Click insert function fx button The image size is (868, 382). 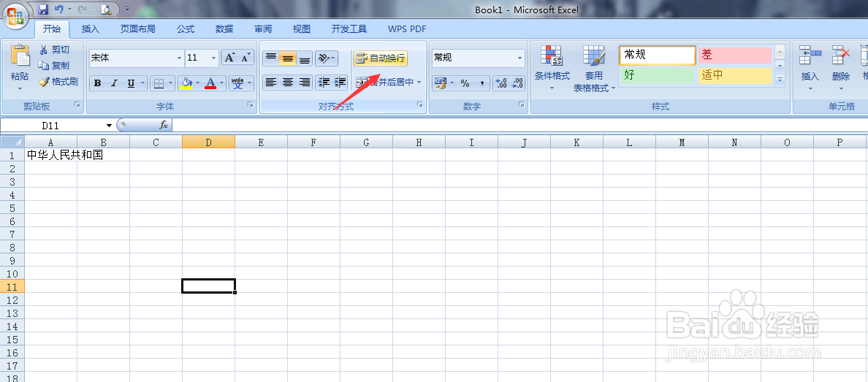[164, 126]
